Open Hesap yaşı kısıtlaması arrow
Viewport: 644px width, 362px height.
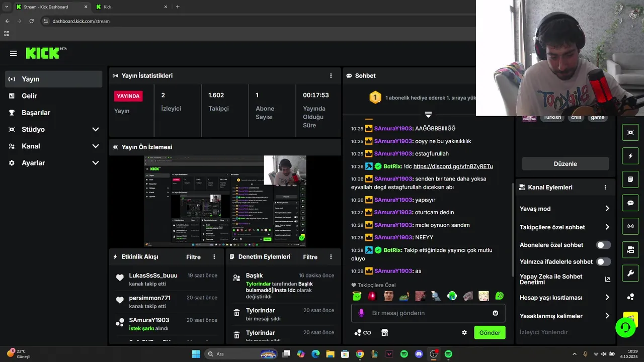point(607,298)
